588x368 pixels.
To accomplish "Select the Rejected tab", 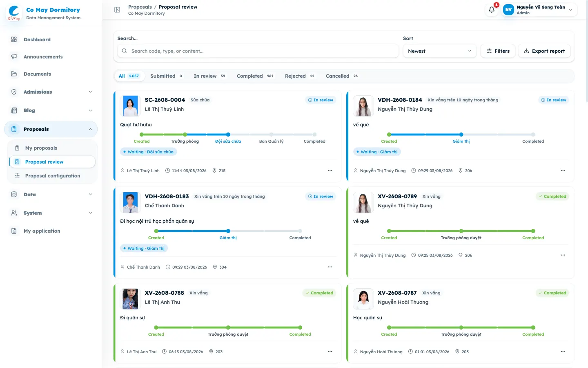I will 299,76.
